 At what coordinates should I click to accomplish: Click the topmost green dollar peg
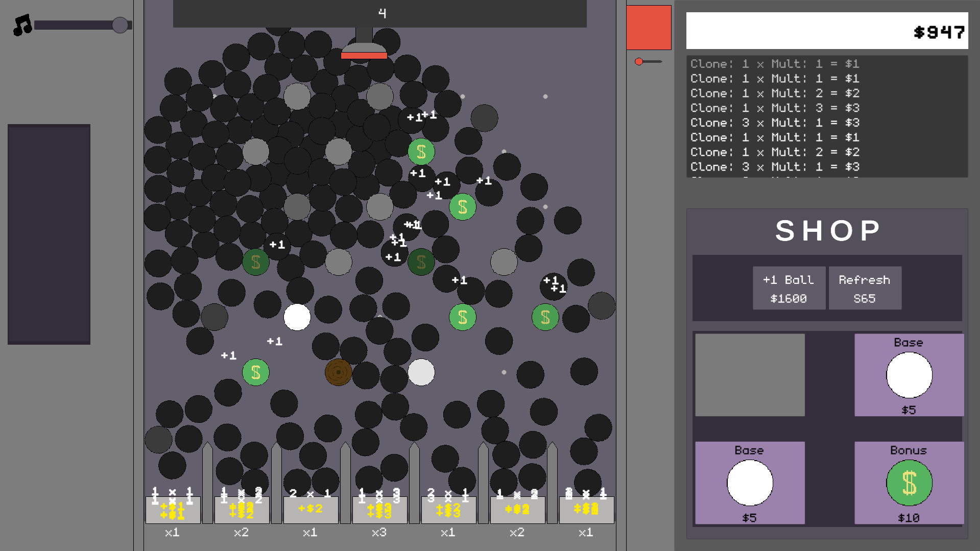point(421,152)
